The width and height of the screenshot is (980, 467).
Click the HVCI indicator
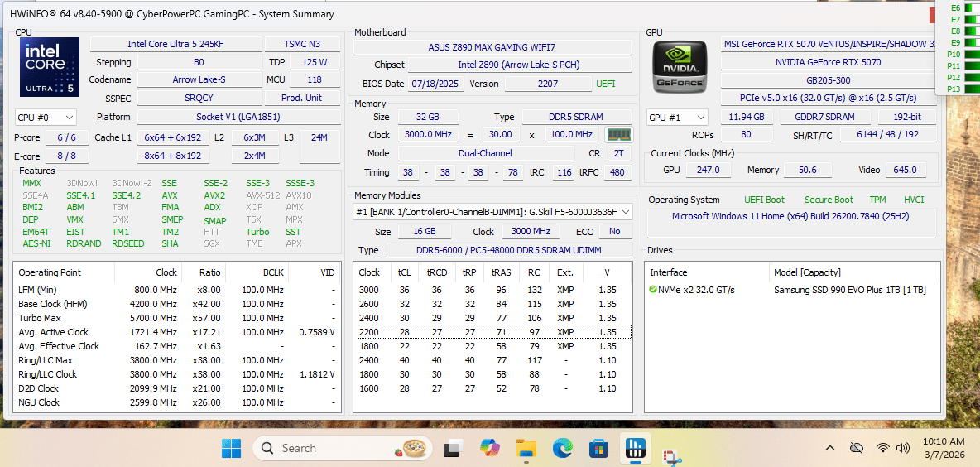(914, 200)
